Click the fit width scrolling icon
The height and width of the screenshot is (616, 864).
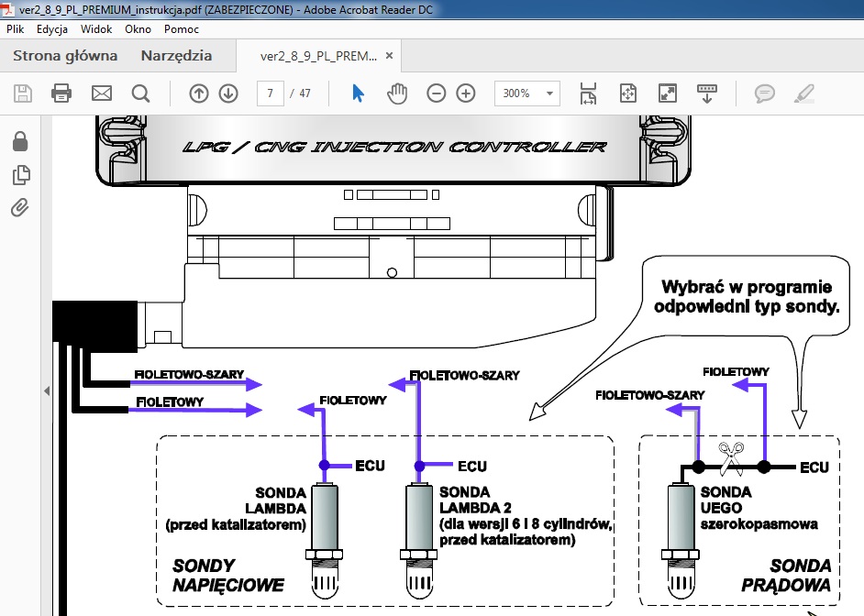(588, 93)
